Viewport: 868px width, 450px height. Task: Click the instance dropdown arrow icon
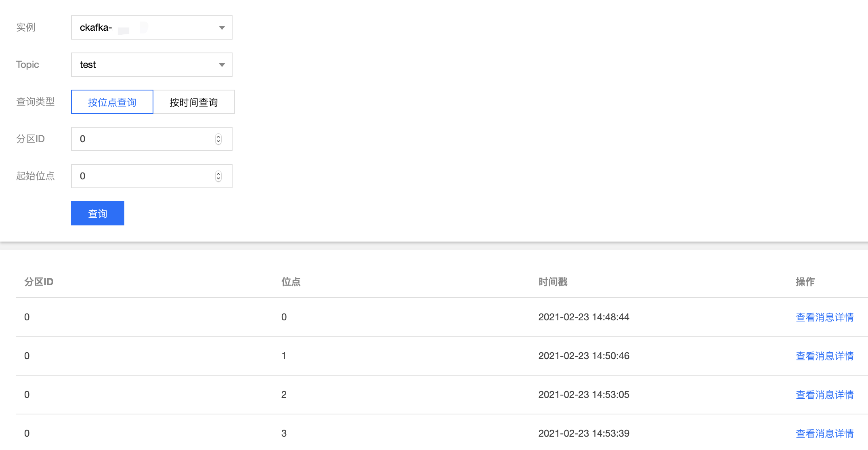coord(222,27)
